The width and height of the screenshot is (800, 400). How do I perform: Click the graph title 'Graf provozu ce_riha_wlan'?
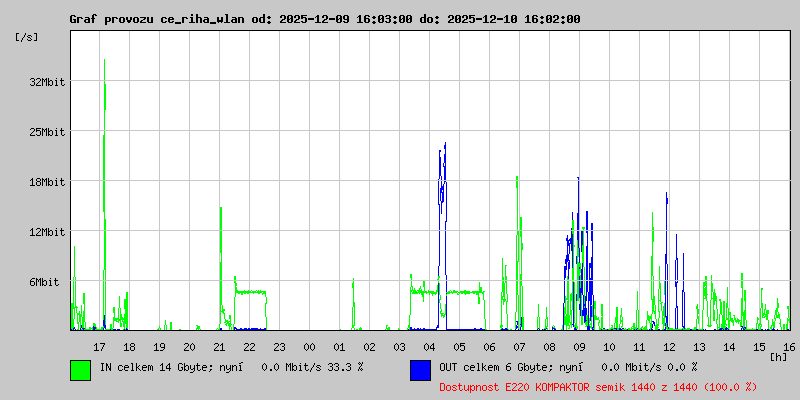point(158,19)
